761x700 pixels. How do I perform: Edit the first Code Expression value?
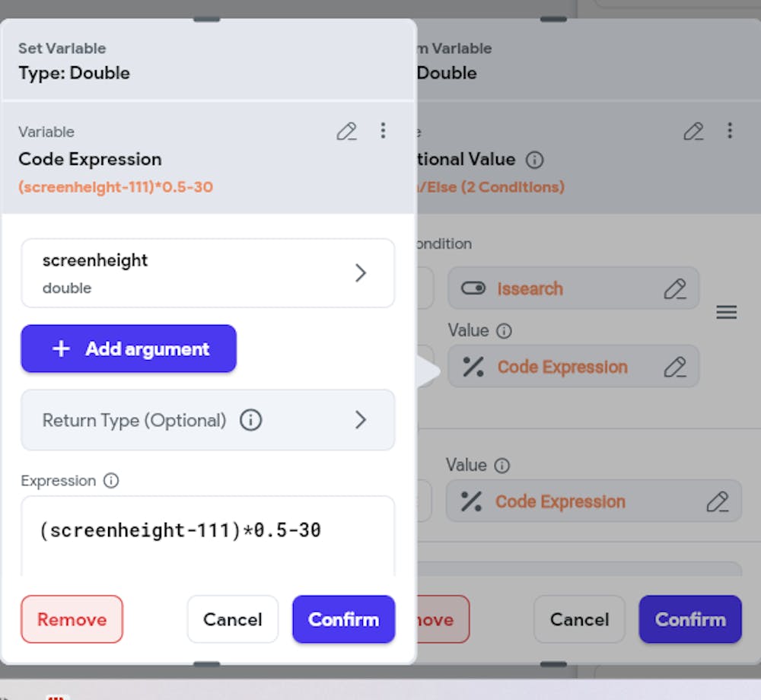(674, 367)
